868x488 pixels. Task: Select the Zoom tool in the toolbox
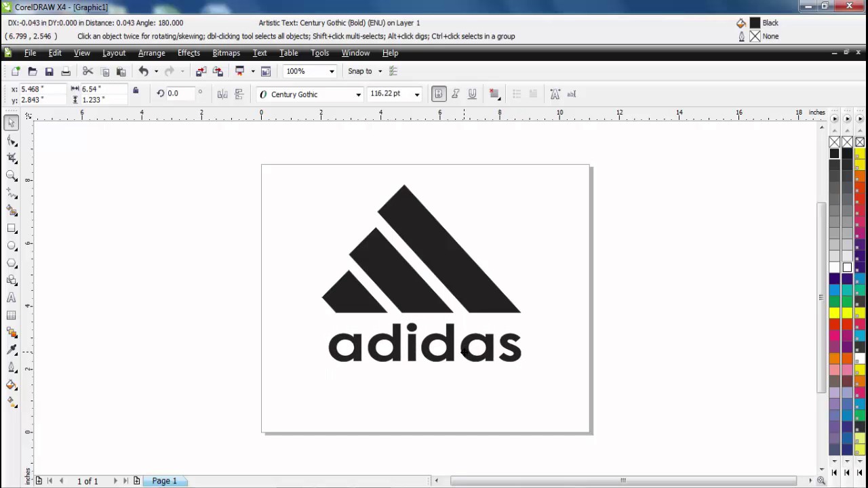(12, 176)
